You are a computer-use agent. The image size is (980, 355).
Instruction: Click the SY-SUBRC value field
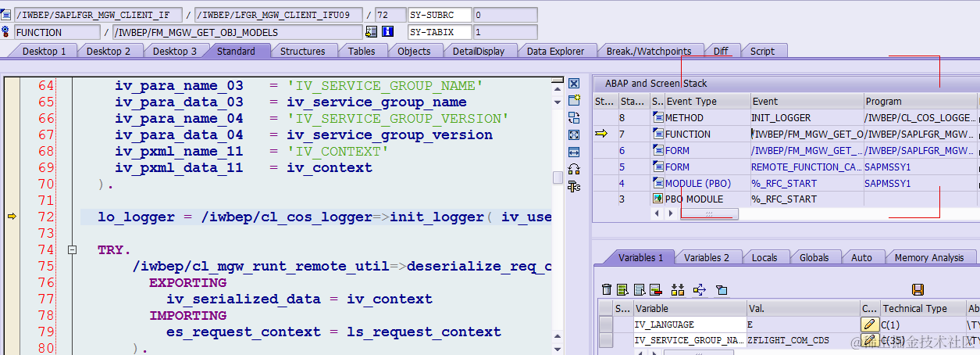click(505, 15)
